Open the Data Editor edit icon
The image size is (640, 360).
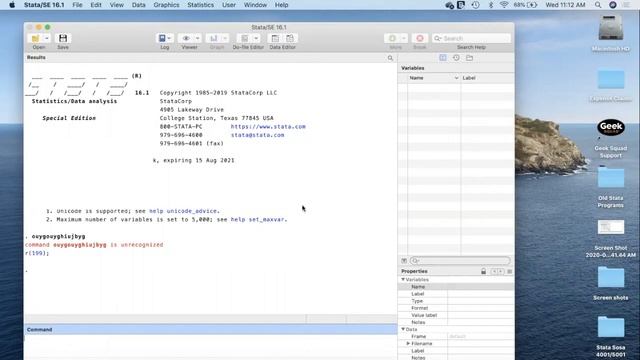click(275, 38)
